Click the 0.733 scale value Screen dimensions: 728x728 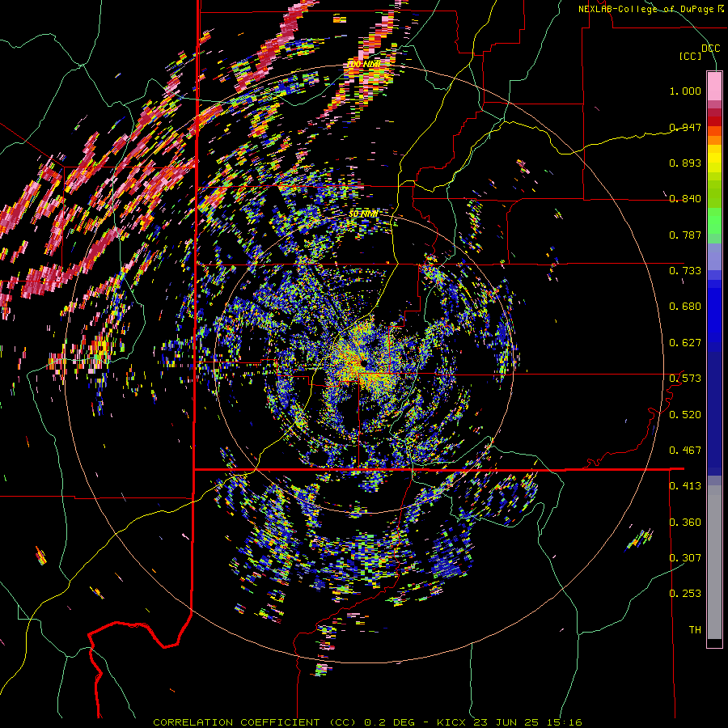pos(685,270)
